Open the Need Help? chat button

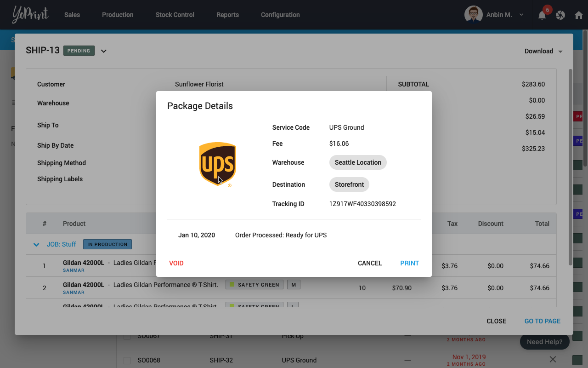[x=544, y=342]
